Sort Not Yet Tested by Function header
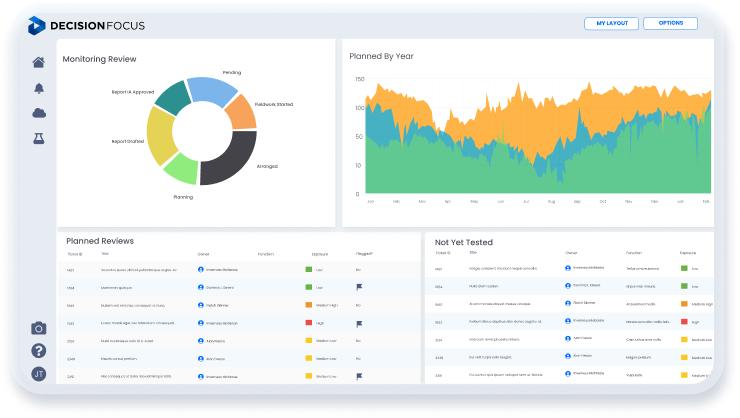 (634, 253)
